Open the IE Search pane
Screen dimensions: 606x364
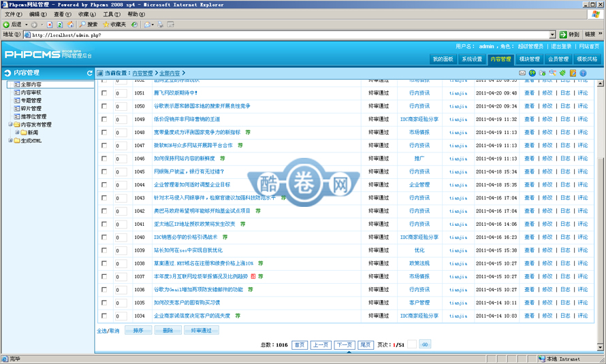pos(88,24)
